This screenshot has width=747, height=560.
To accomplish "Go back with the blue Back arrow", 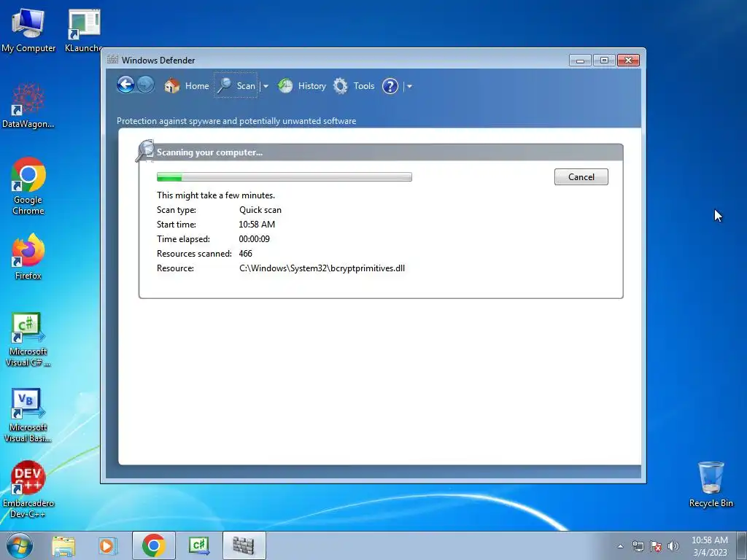I will coord(125,85).
